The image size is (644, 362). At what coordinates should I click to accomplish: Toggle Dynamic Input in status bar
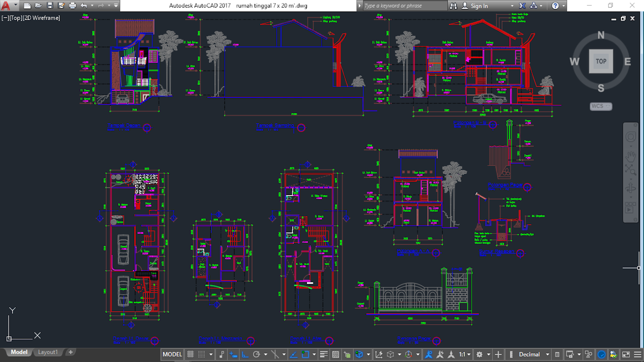pyautogui.click(x=233, y=354)
